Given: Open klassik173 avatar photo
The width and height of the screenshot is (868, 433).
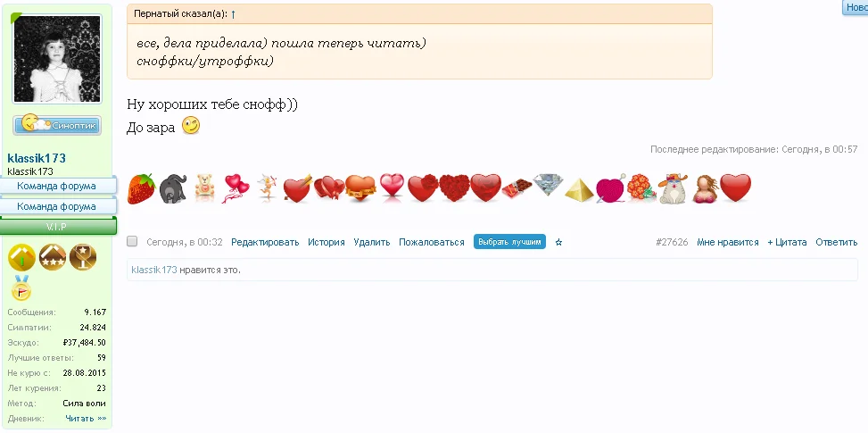Looking at the screenshot, I should (x=57, y=59).
